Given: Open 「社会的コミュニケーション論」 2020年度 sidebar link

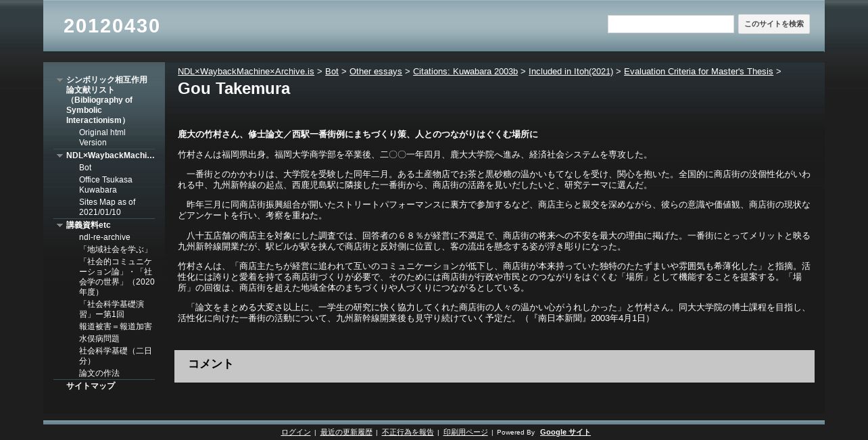Looking at the screenshot, I should click(116, 277).
